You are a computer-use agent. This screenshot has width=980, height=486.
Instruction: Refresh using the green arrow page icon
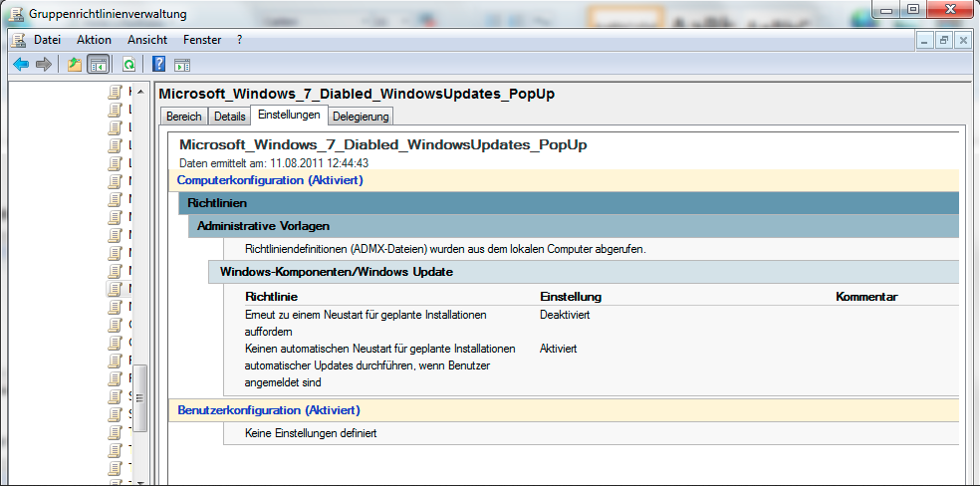point(128,64)
